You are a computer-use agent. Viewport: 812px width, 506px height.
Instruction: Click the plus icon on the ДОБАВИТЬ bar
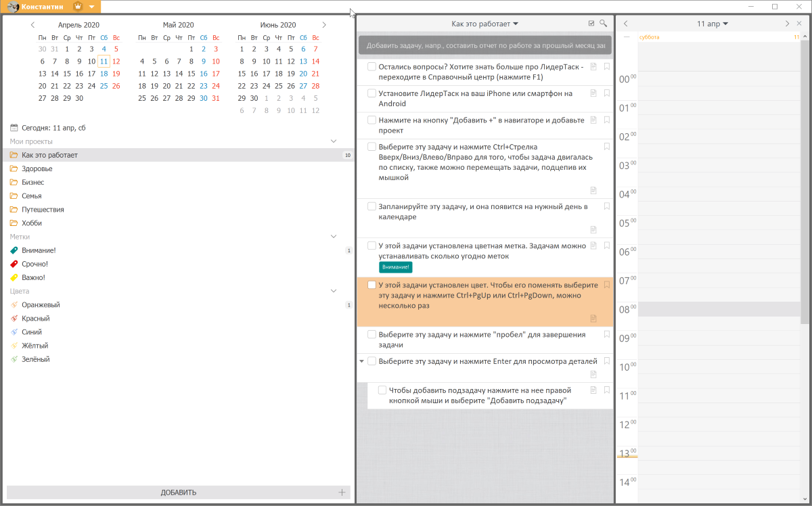click(x=342, y=492)
